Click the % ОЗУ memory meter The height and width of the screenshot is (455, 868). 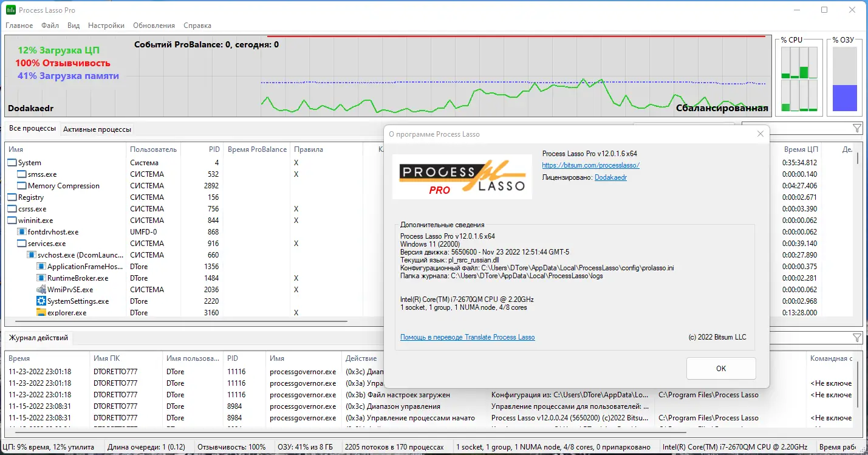(845, 79)
